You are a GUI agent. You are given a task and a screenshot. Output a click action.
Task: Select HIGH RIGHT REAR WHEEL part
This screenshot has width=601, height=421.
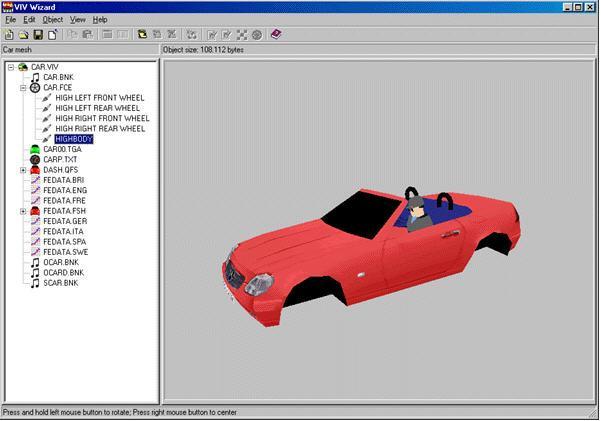point(100,129)
